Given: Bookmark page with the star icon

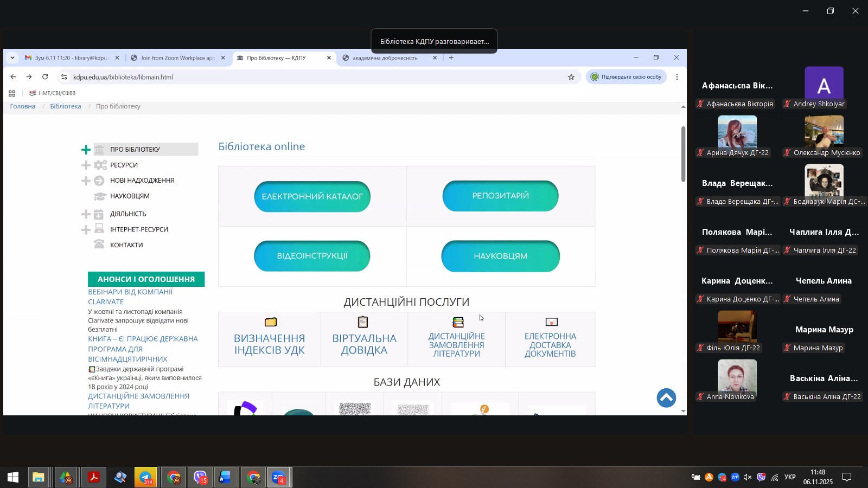Looking at the screenshot, I should (x=571, y=77).
